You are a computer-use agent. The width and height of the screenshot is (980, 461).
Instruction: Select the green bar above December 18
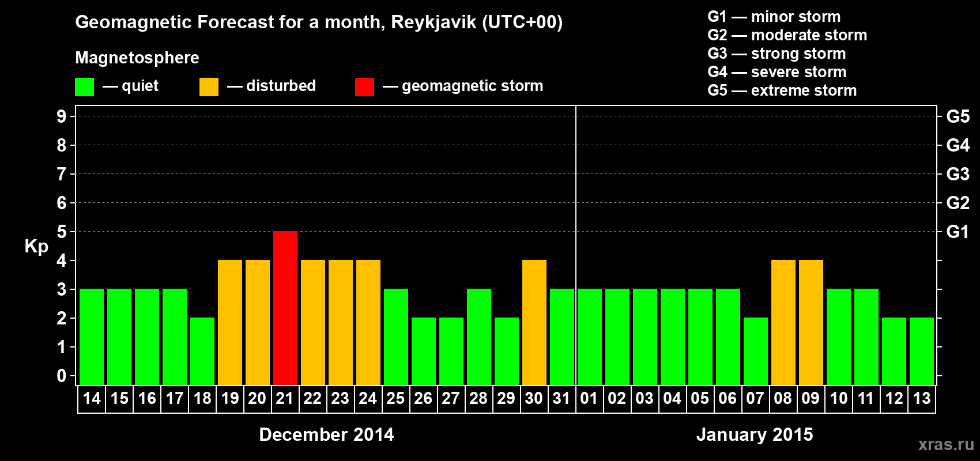(x=202, y=351)
